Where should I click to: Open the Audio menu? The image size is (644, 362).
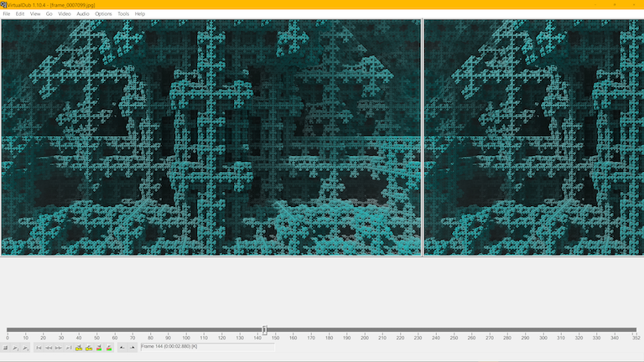coord(83,13)
